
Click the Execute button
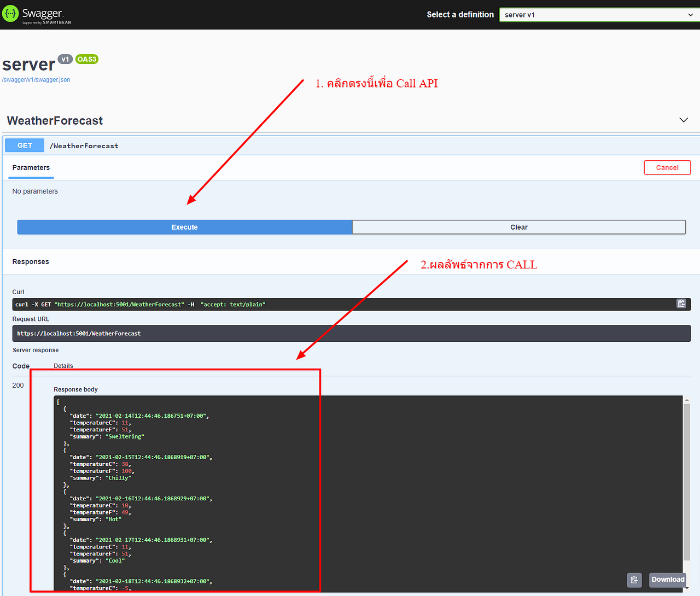[x=184, y=227]
